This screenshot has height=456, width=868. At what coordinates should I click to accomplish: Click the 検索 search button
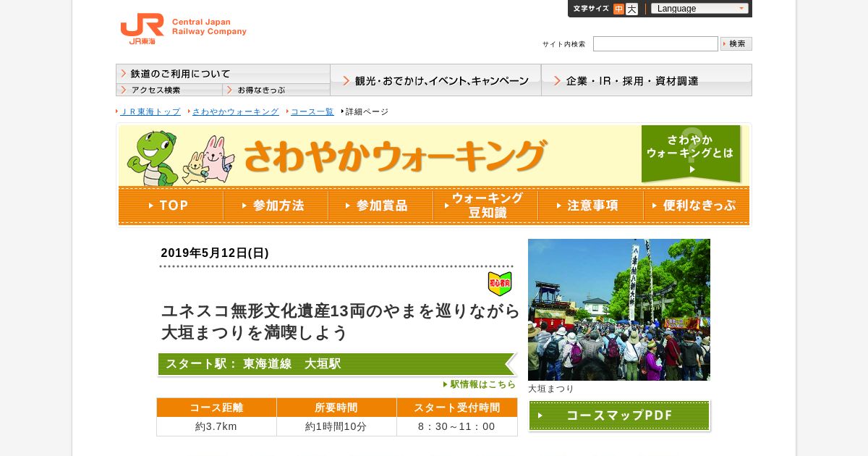click(x=736, y=44)
